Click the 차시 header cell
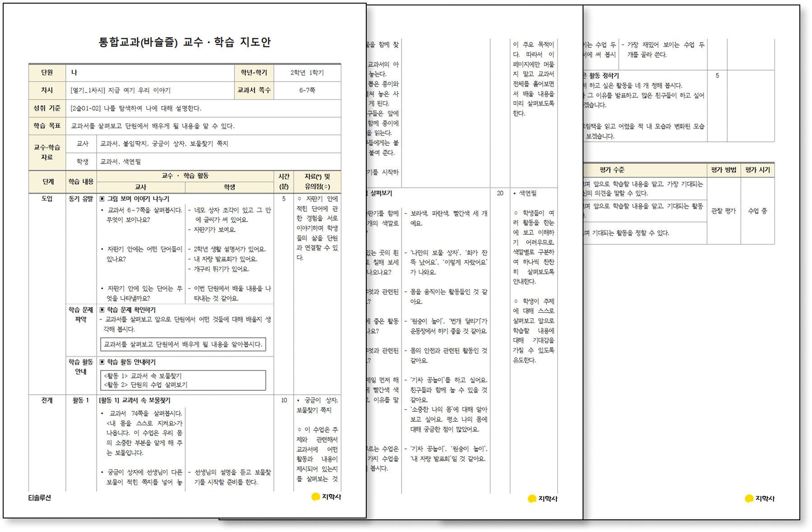812x532 pixels. coord(47,90)
